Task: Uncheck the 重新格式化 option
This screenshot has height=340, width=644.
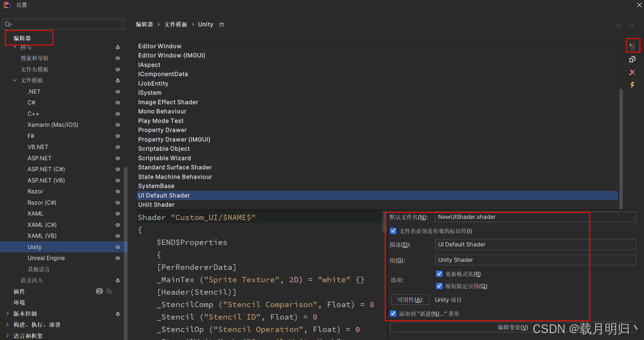Action: (x=439, y=274)
